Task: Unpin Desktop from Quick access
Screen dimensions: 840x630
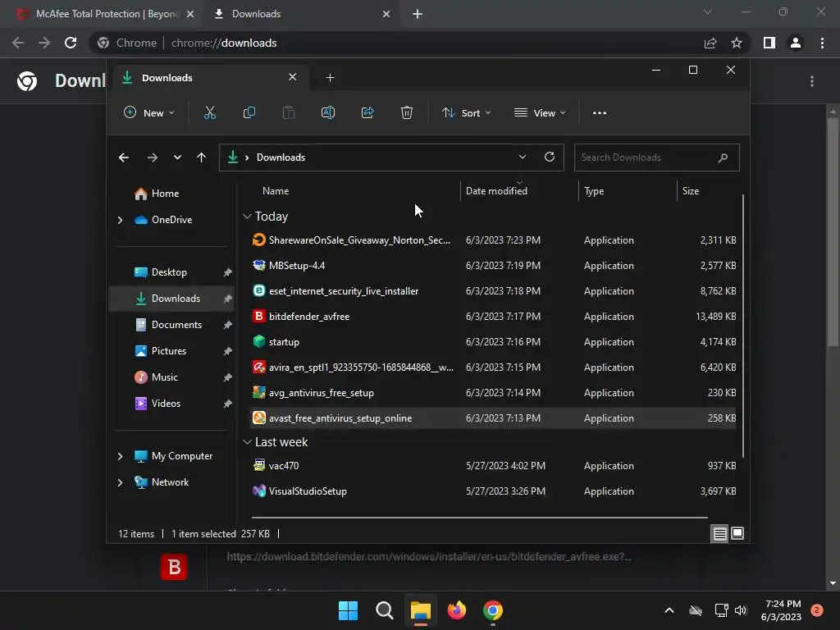Action: click(228, 272)
